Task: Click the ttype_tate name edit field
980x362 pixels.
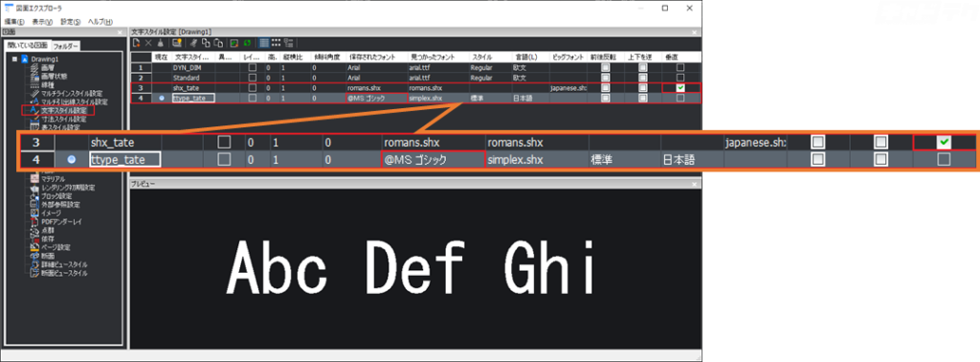Action: 193,98
